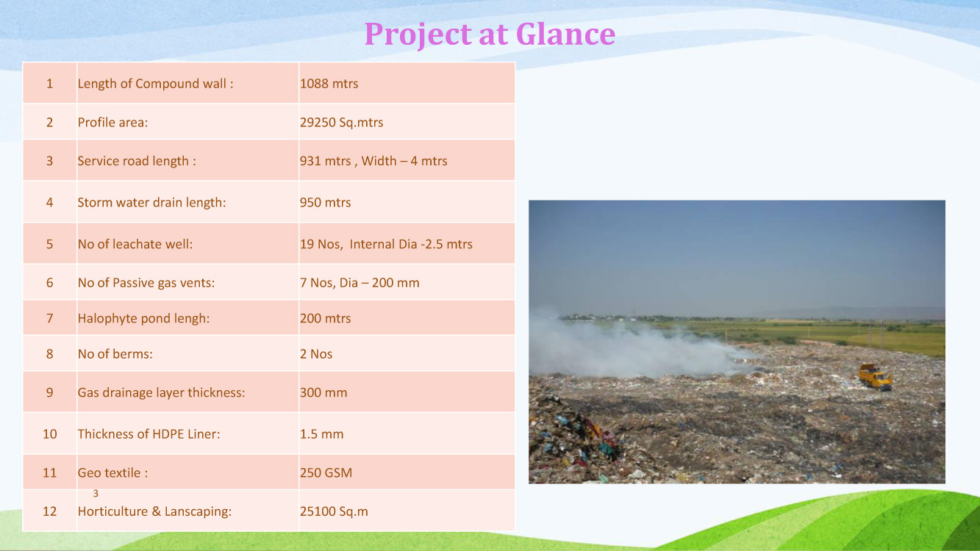Click row number 10 cell
Screen dimensions: 980x551
[50, 433]
